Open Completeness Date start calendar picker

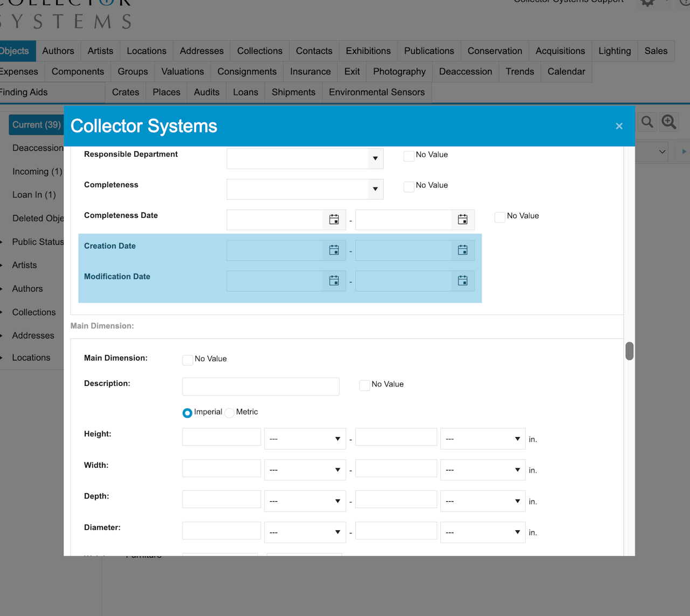[334, 219]
